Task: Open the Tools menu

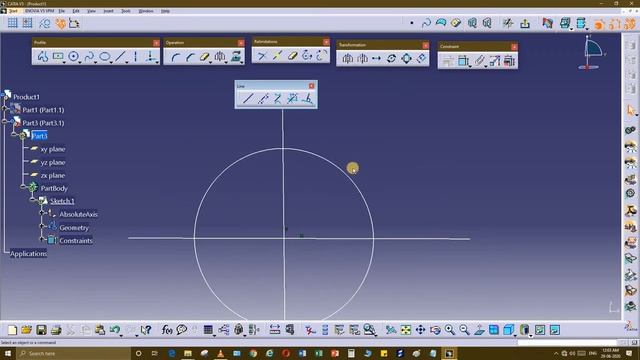Action: pos(126,11)
